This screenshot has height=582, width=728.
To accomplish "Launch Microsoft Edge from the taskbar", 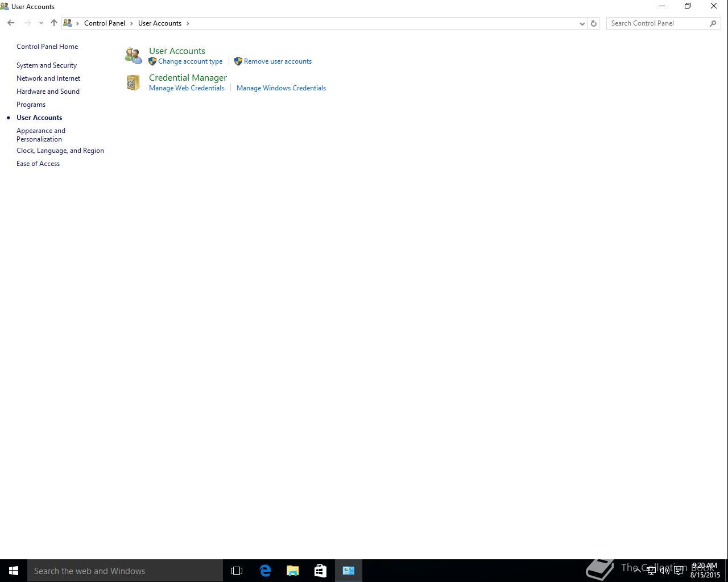I will (x=265, y=571).
